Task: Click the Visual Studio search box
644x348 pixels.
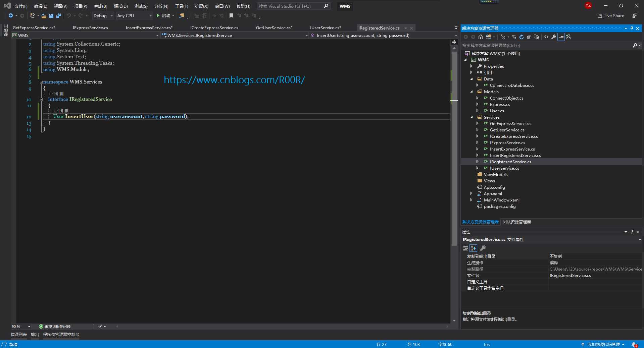Action: click(294, 6)
